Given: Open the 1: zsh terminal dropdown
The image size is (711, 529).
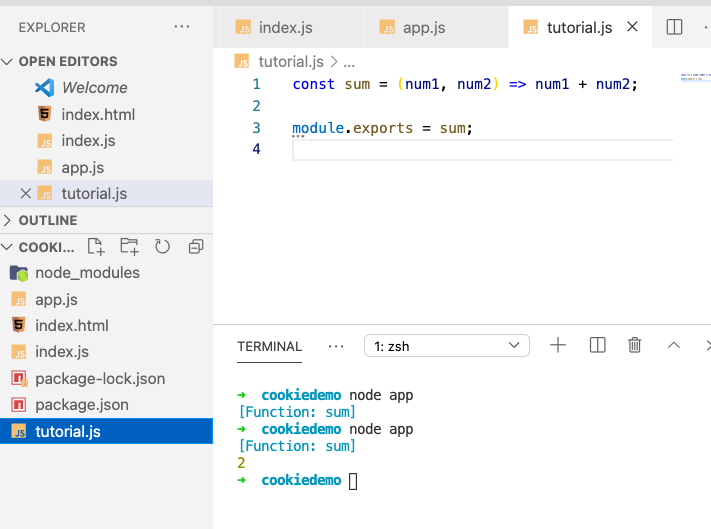Looking at the screenshot, I should [x=447, y=346].
